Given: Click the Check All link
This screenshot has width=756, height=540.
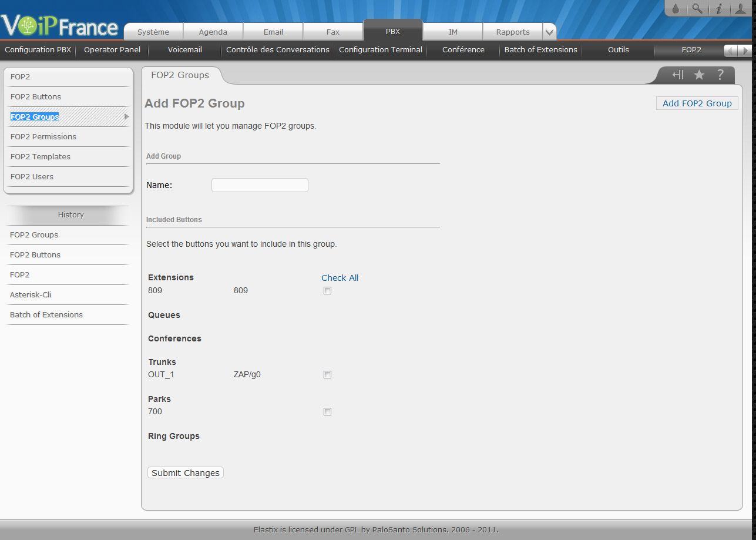Looking at the screenshot, I should pos(340,278).
